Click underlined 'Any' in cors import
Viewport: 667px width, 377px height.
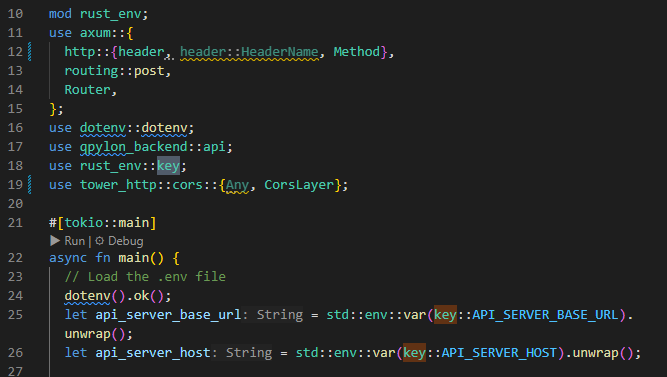tap(237, 185)
